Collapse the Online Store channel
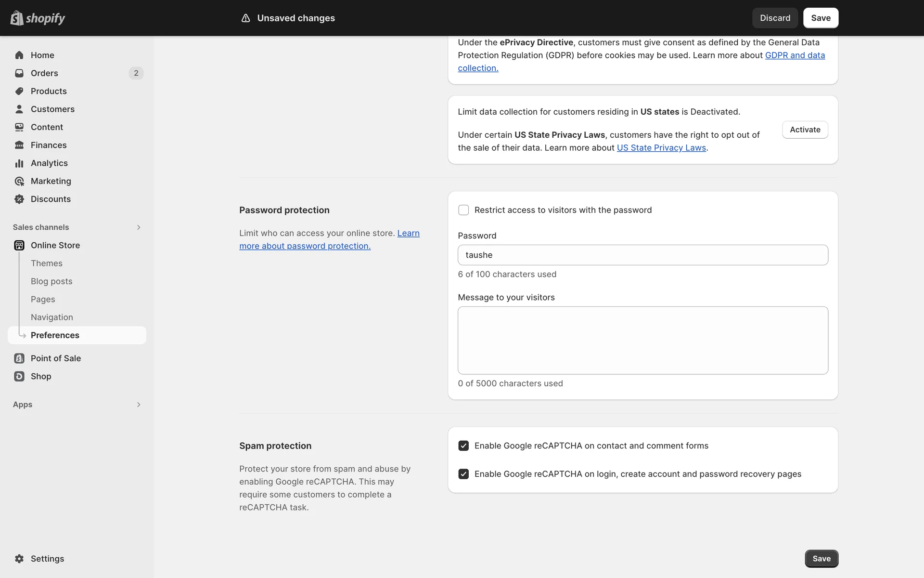The height and width of the screenshot is (578, 924). click(55, 245)
